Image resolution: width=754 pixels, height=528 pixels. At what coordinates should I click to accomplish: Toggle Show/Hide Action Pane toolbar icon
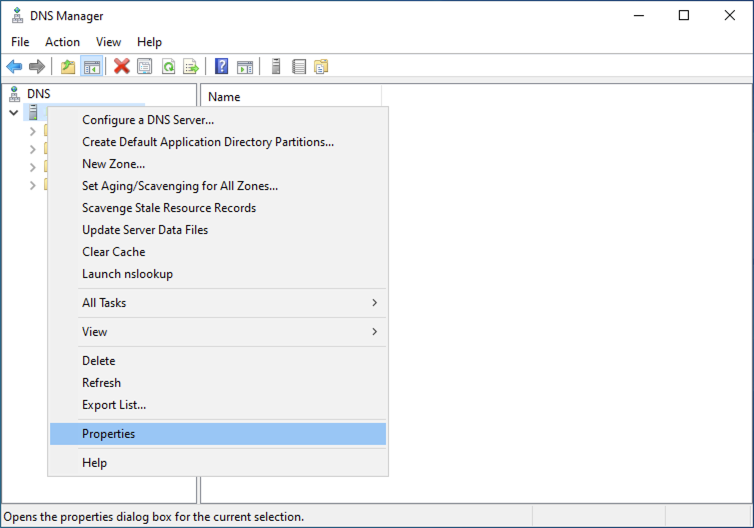click(245, 67)
